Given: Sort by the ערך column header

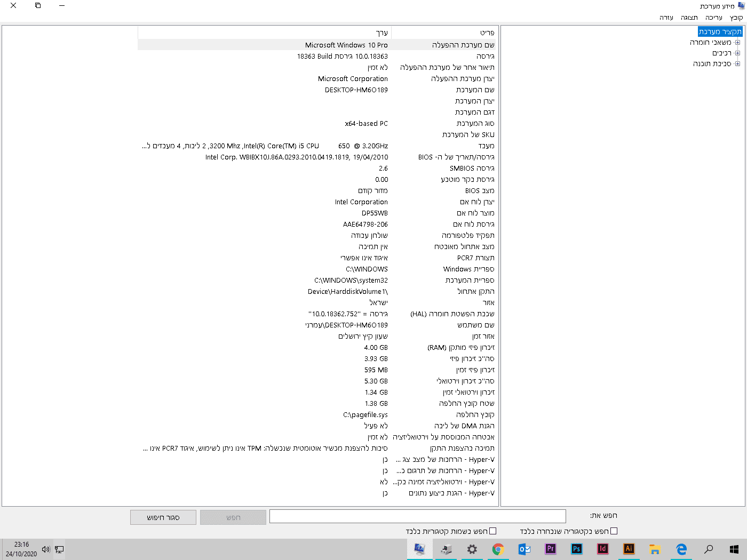Looking at the screenshot, I should coord(264,33).
